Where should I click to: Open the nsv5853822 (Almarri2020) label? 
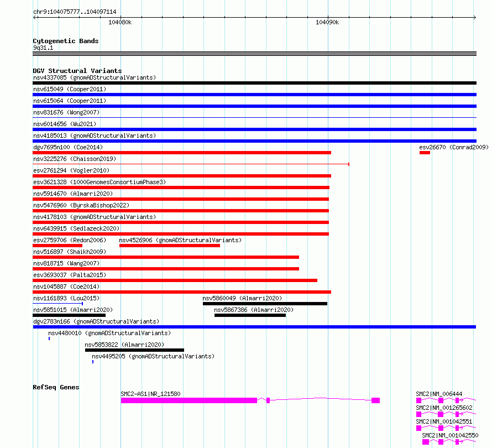(x=124, y=345)
